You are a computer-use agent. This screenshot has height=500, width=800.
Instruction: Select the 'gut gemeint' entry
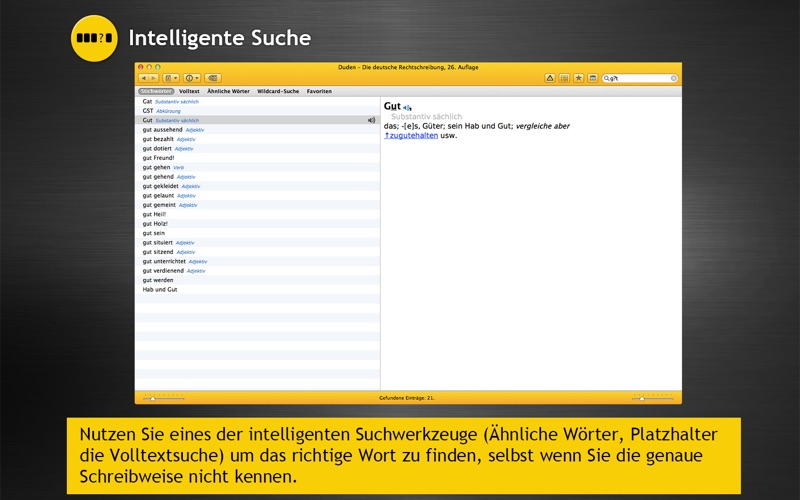coord(258,205)
